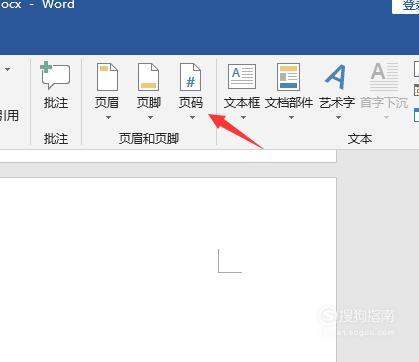Expand the 页脚 dropdown arrow
Viewport: 419px width, 362px height.
click(150, 117)
